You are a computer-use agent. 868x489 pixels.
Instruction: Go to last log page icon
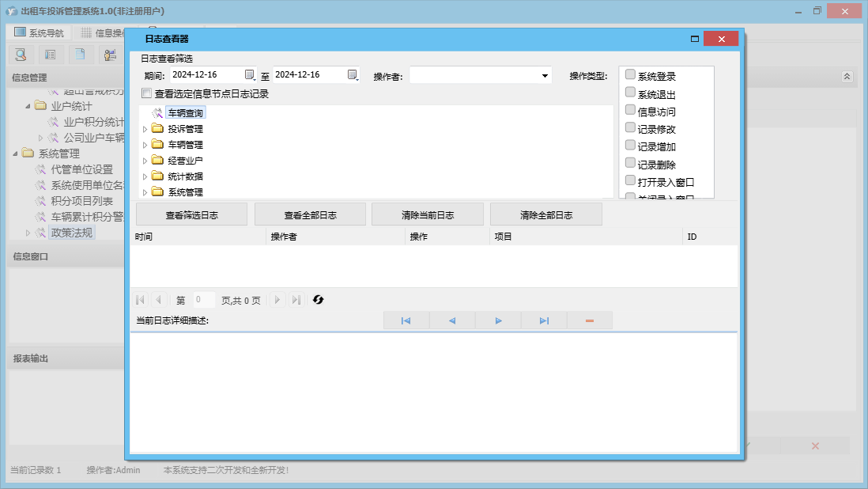point(296,300)
